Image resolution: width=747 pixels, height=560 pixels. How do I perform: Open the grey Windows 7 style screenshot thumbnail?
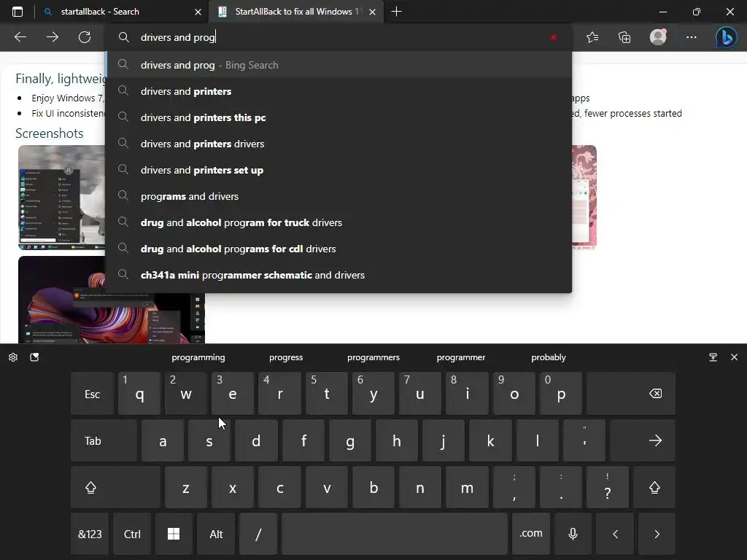61,198
